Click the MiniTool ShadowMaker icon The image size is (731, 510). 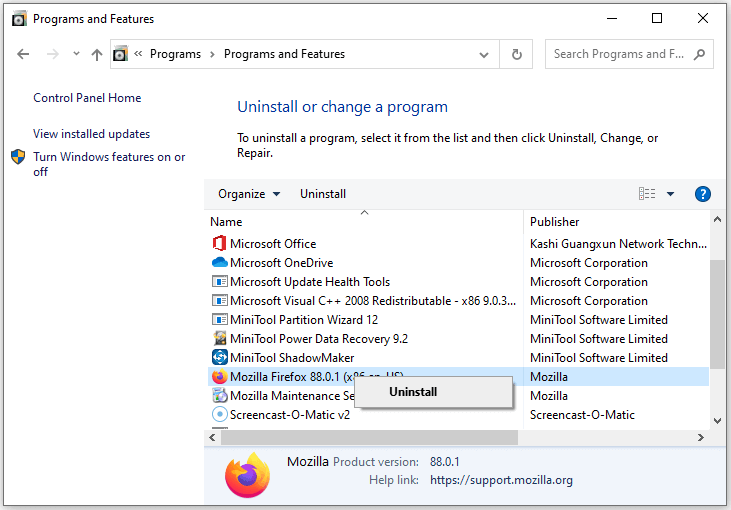219,358
